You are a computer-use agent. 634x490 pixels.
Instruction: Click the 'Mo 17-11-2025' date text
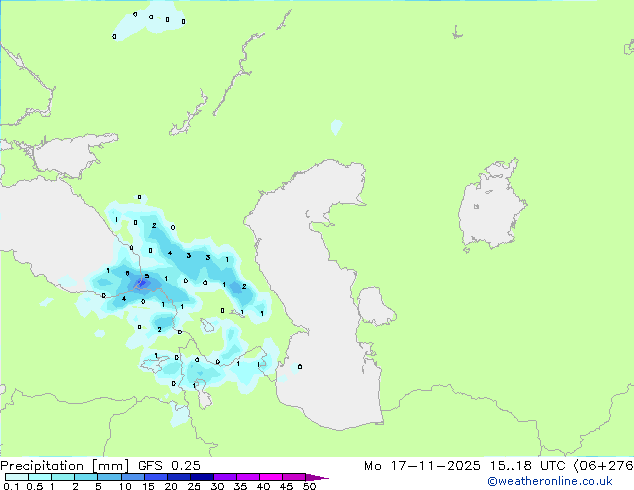(422, 466)
